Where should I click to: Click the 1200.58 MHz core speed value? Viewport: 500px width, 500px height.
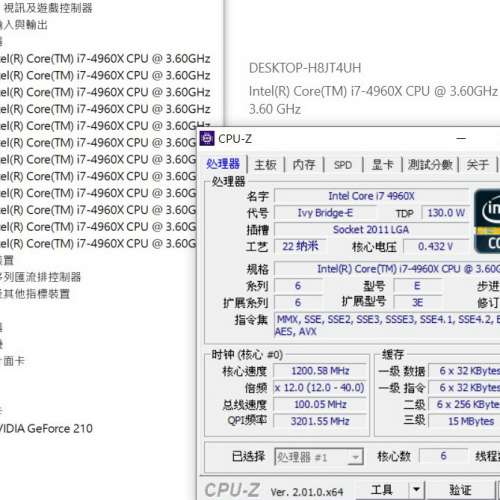pyautogui.click(x=320, y=371)
